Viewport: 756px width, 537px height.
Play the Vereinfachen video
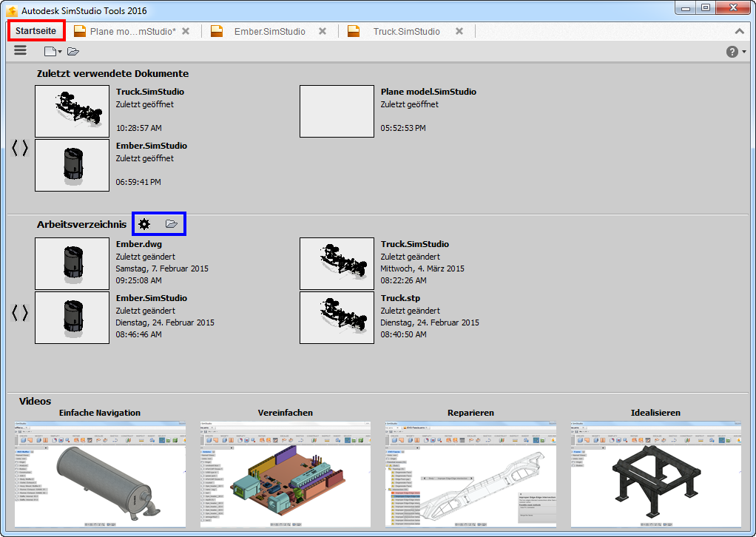[x=286, y=474]
